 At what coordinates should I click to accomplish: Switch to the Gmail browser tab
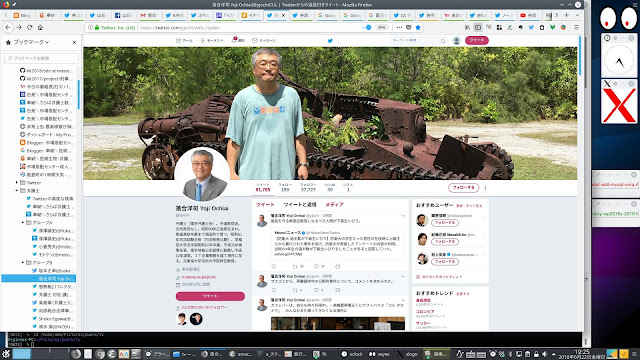tap(149, 15)
